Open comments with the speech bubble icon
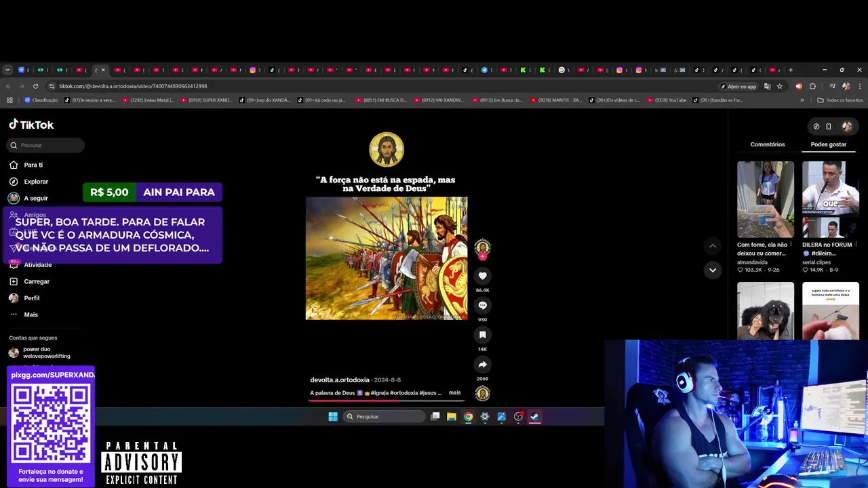Screen dimensions: 868x488 (x=482, y=306)
